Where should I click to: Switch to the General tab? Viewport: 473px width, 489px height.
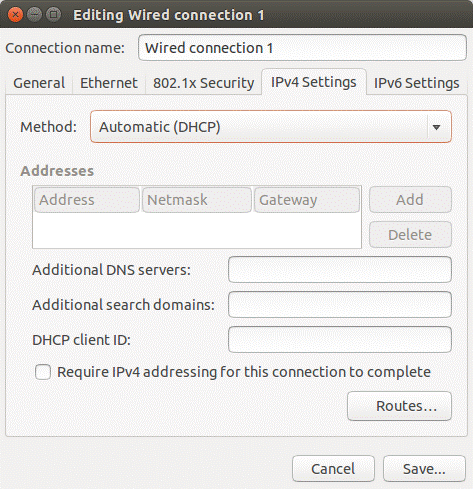click(x=39, y=83)
